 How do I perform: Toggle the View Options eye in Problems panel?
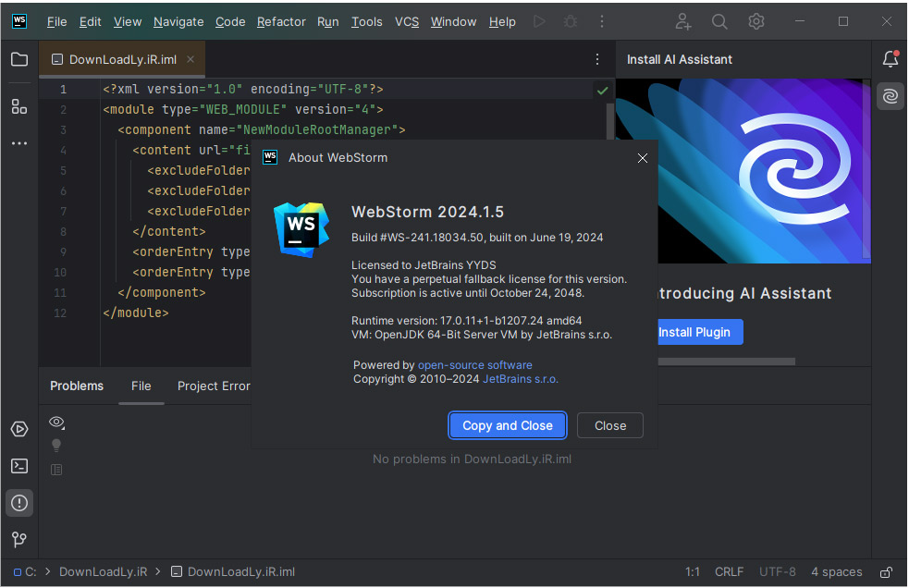coord(56,423)
